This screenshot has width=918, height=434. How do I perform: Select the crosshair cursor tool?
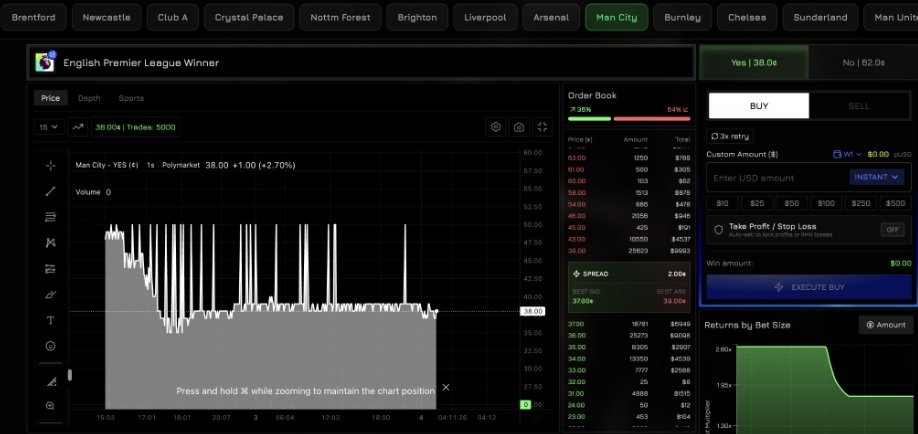(50, 166)
